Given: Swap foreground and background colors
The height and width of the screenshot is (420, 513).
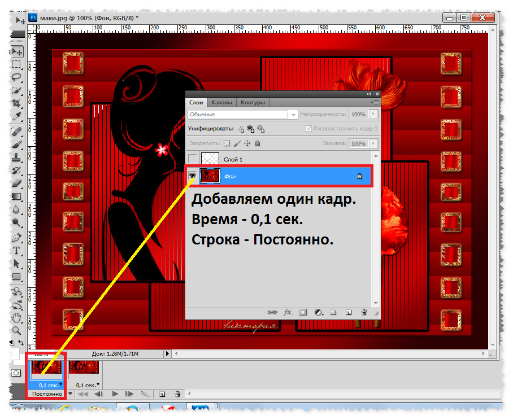Looking at the screenshot, I should coord(20,343).
